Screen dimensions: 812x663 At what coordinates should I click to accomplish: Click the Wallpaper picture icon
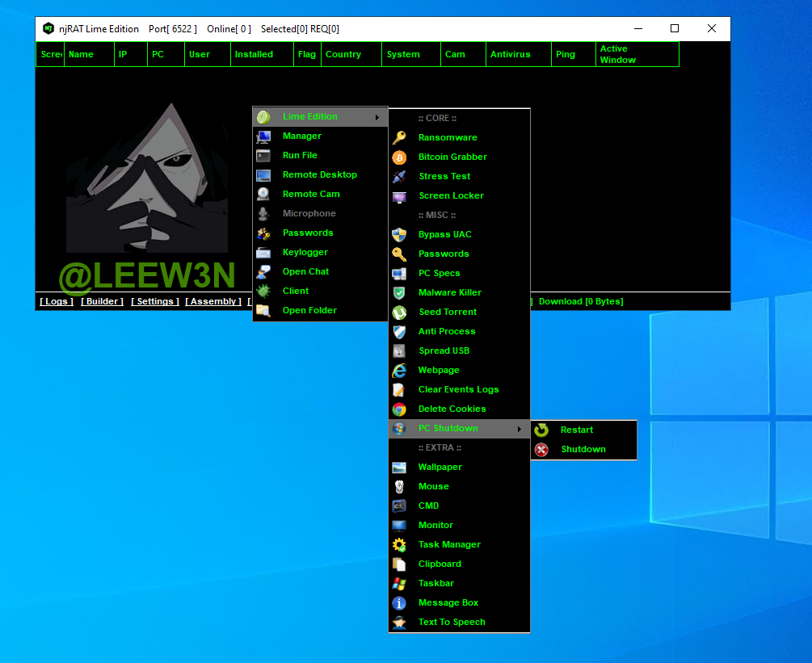coord(399,468)
